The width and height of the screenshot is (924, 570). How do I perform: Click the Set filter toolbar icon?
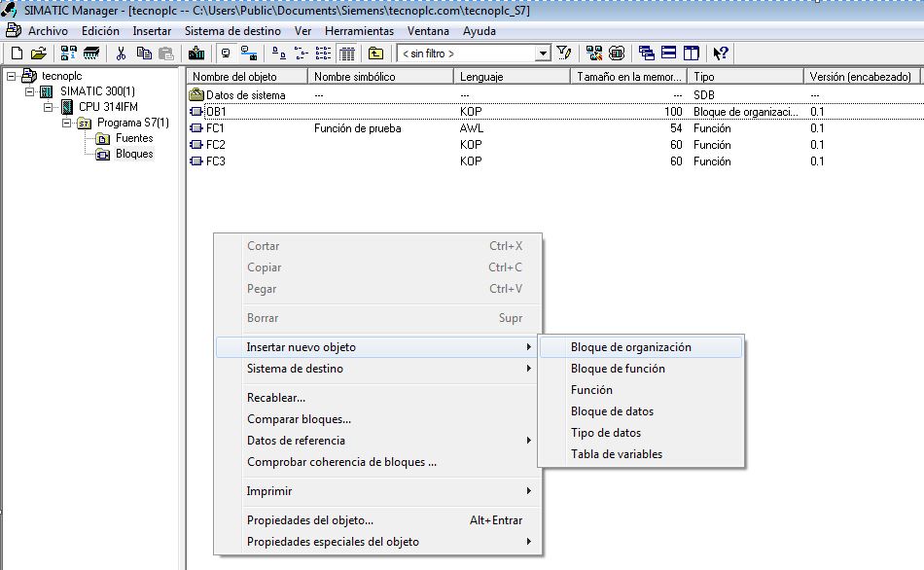pyautogui.click(x=564, y=53)
